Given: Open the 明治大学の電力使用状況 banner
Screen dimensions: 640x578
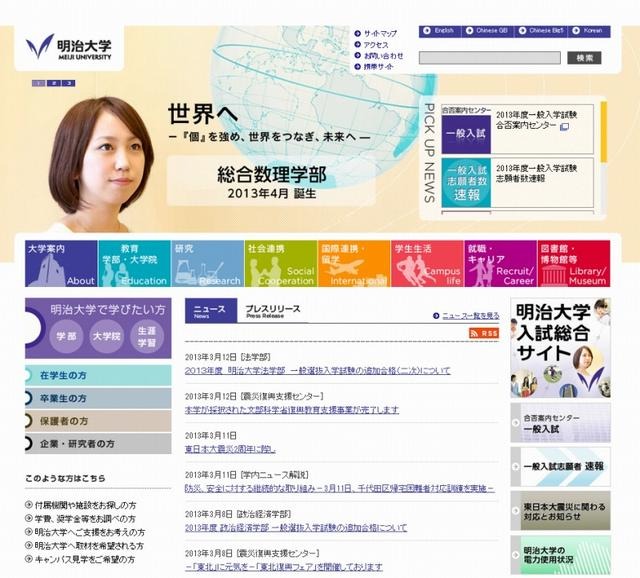Looking at the screenshot, I should pos(560,555).
